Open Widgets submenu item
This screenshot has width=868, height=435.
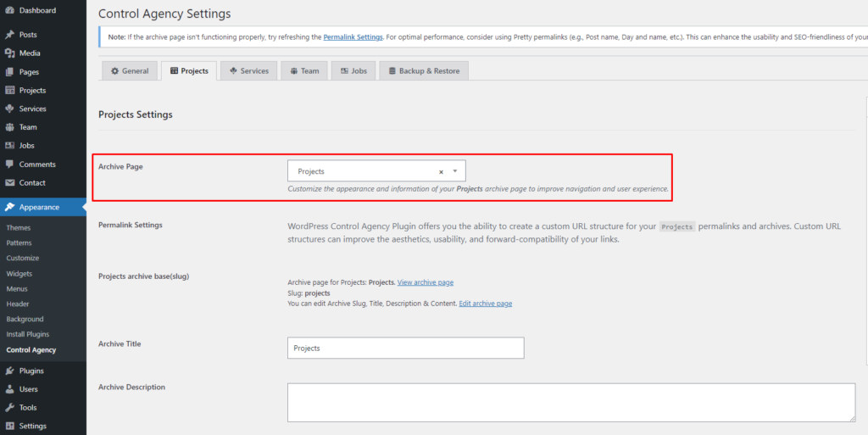19,273
